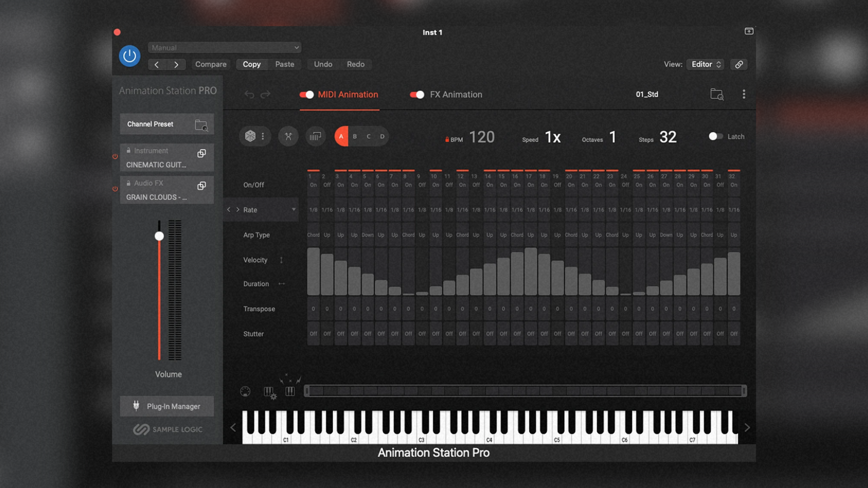Click the Volume slider handle
868x488 pixels.
pyautogui.click(x=159, y=236)
